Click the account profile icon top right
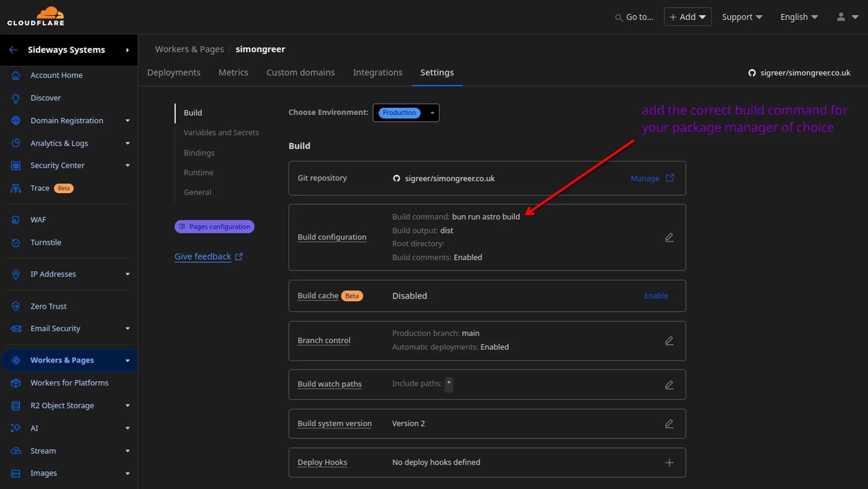The image size is (868, 489). [x=841, y=17]
